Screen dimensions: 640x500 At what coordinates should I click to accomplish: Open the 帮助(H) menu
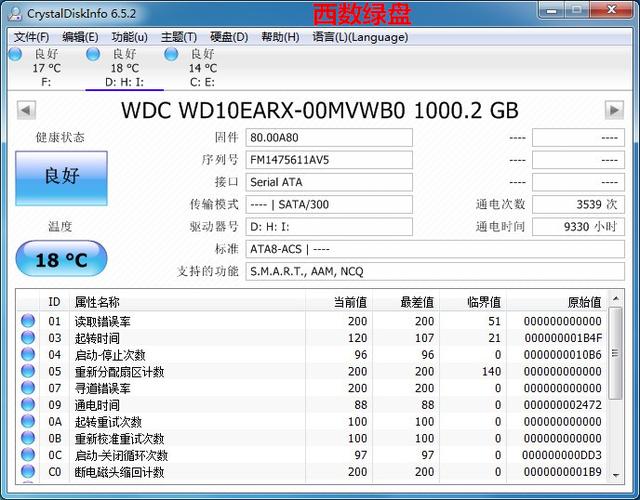point(280,37)
